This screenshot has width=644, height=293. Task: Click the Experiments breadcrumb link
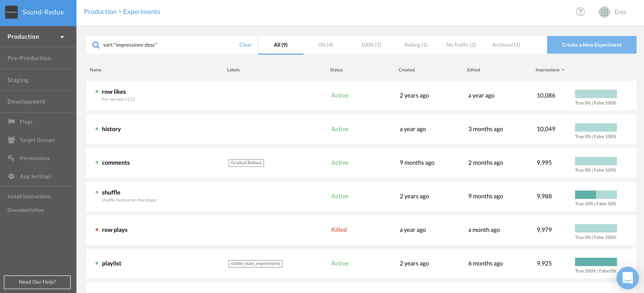141,12
